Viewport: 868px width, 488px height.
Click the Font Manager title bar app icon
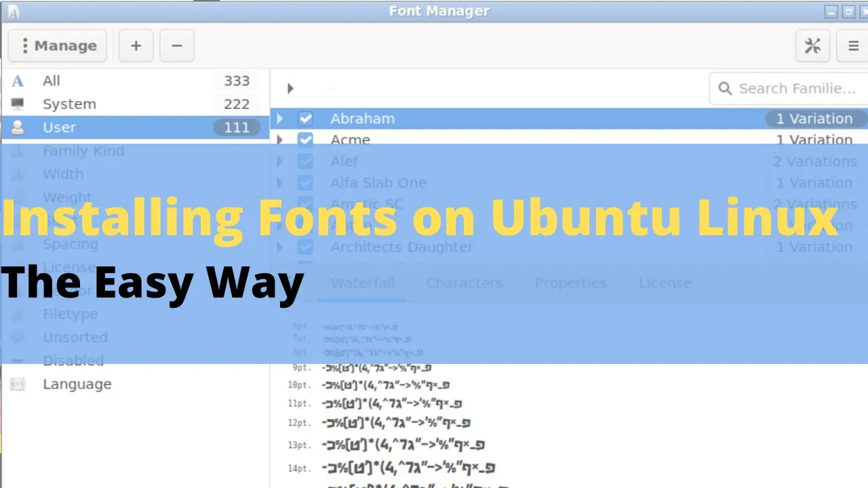pos(12,12)
